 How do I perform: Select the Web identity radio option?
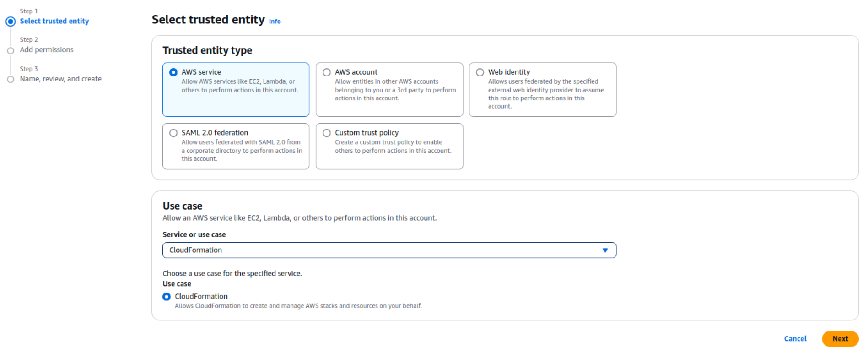click(480, 72)
